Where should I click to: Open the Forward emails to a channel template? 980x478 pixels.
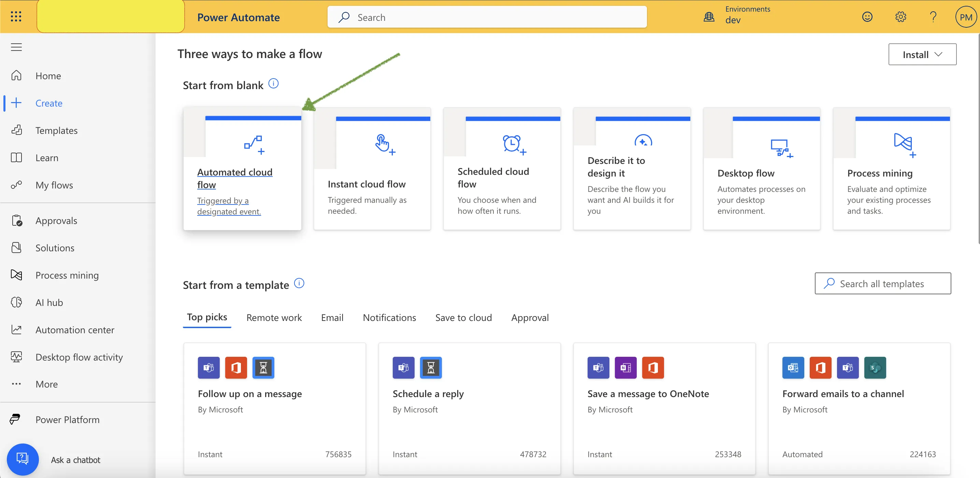[859, 409]
